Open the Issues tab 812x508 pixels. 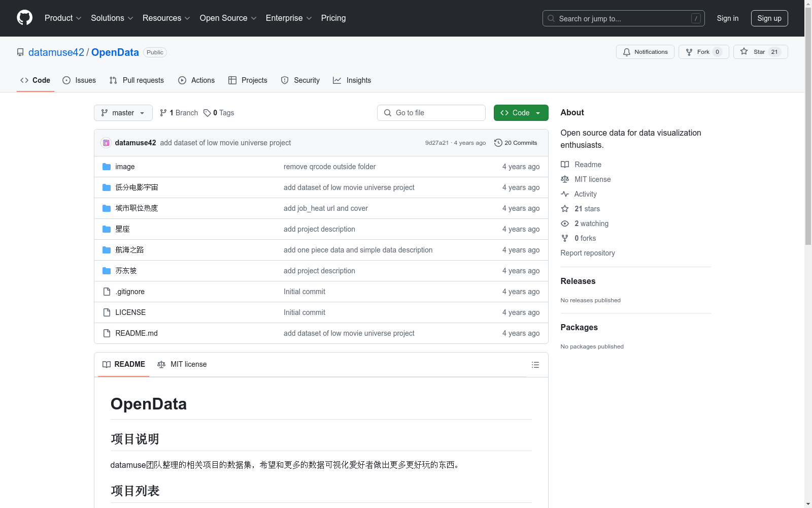pos(79,80)
